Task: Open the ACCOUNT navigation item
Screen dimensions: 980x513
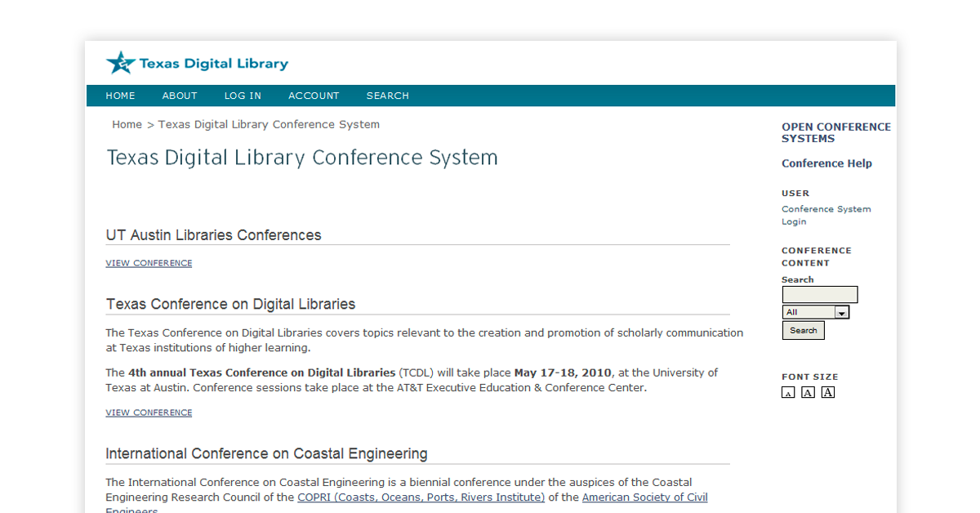Action: click(314, 96)
